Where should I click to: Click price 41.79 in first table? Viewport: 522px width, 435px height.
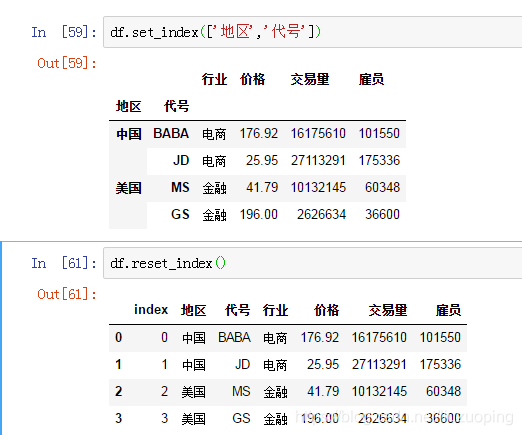click(x=262, y=188)
